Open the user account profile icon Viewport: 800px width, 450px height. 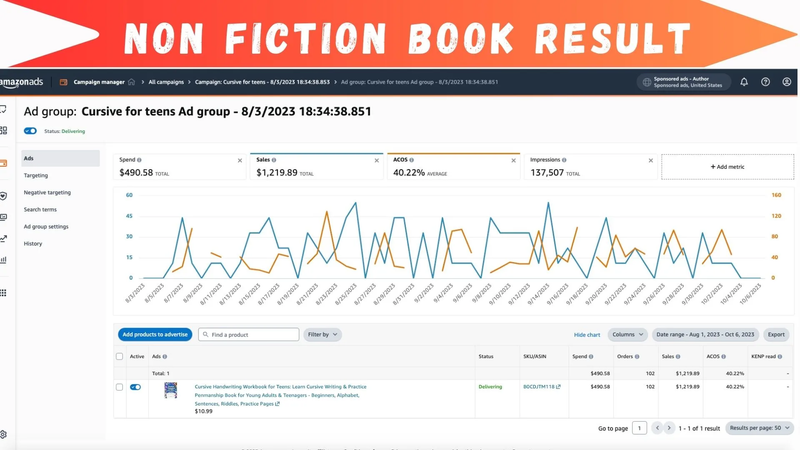(x=787, y=82)
